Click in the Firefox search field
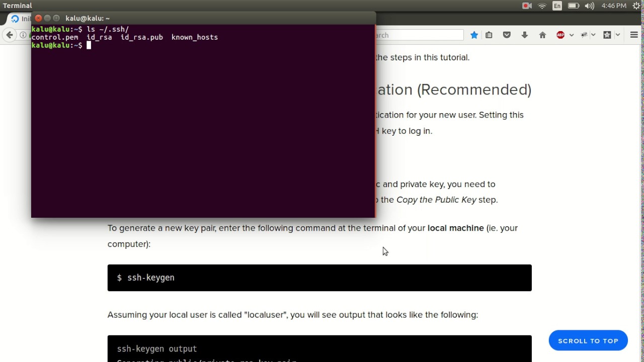This screenshot has width=644, height=362. click(x=419, y=35)
